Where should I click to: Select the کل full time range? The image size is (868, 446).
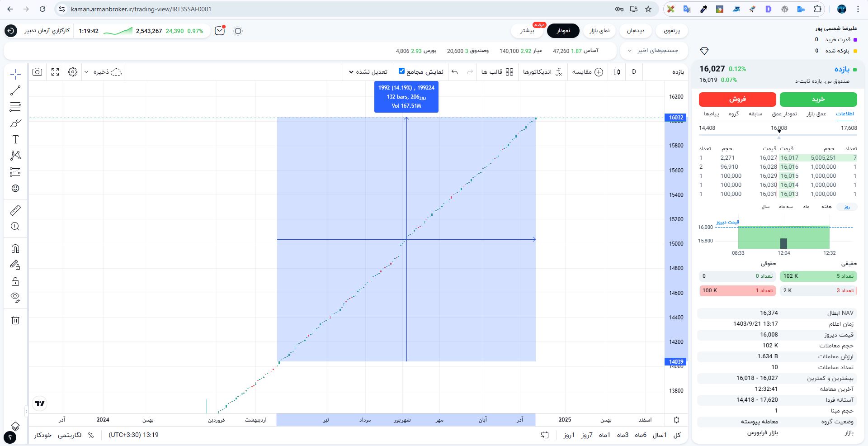point(677,435)
